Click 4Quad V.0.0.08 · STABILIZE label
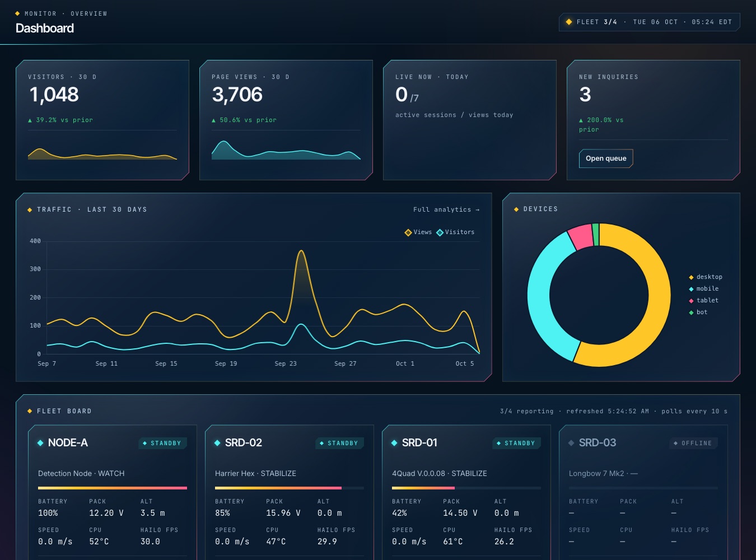Viewport: 756px width, 560px height. (440, 473)
